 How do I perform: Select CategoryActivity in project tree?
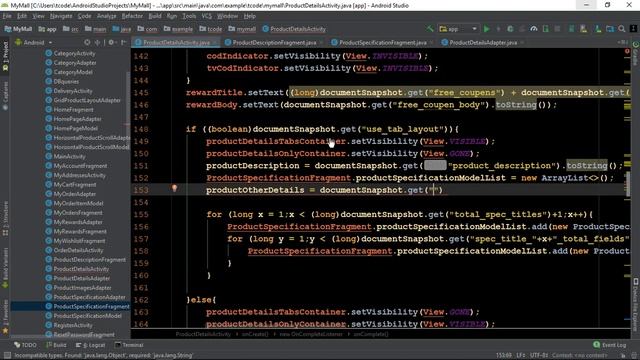coord(74,53)
